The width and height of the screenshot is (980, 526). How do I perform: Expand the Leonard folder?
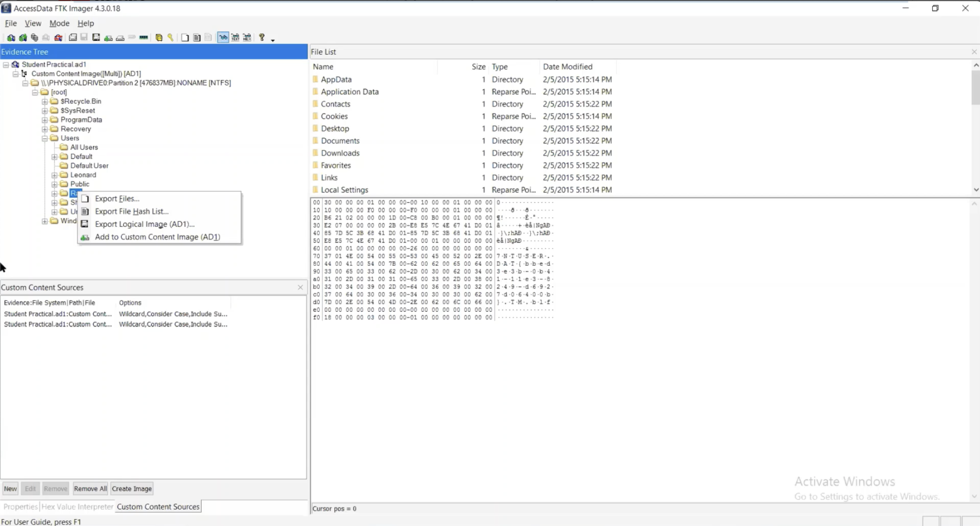coord(54,174)
